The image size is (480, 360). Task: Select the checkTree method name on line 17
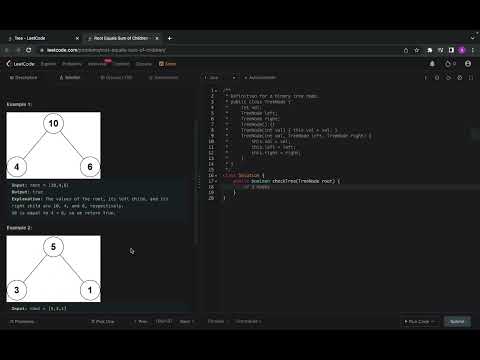coord(284,181)
